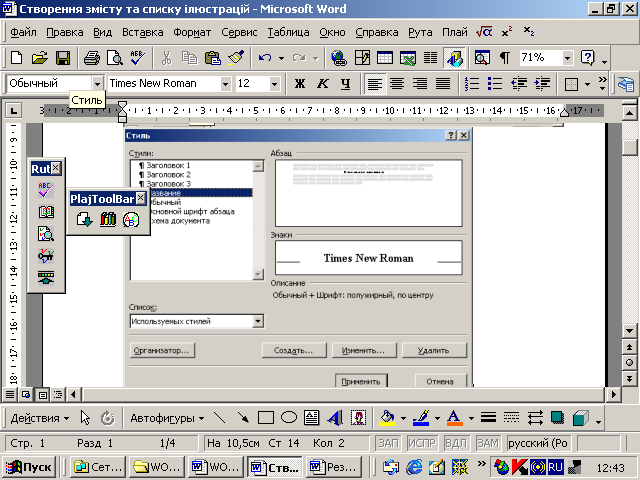Insert WordArt from the drawing toolbar
Image resolution: width=640 pixels, height=480 pixels.
tap(335, 418)
